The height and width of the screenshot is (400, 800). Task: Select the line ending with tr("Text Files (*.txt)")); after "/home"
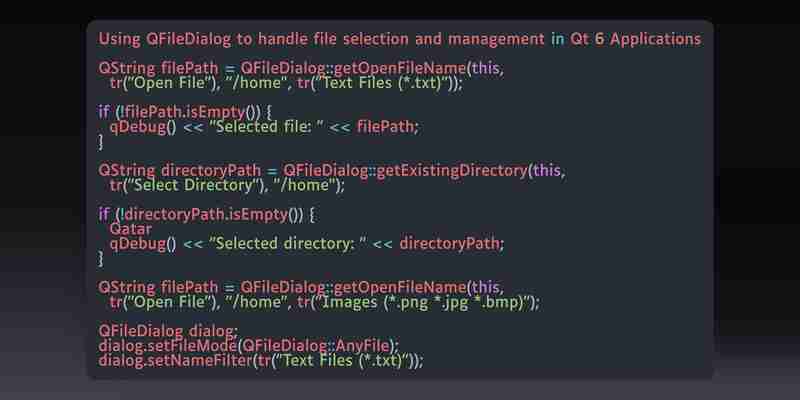[x=286, y=83]
